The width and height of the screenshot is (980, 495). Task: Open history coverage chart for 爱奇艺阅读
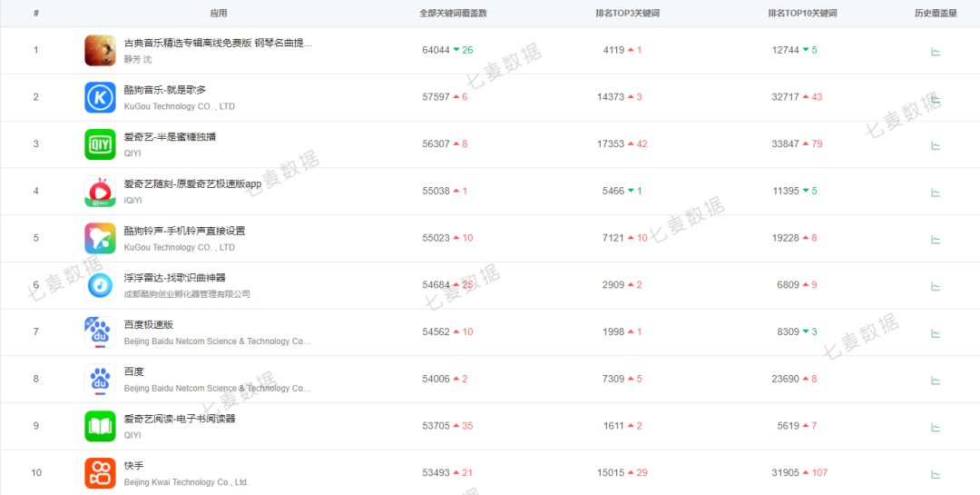[936, 427]
